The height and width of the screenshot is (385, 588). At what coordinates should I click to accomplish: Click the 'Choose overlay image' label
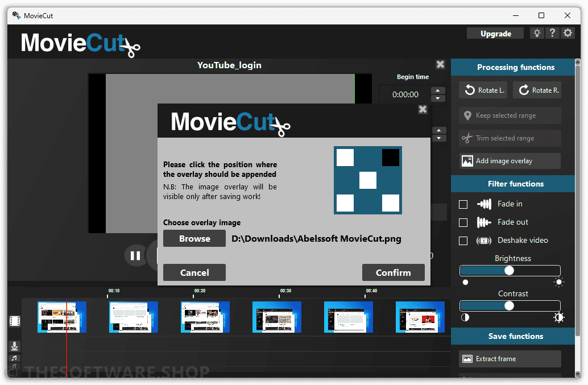[x=202, y=223]
